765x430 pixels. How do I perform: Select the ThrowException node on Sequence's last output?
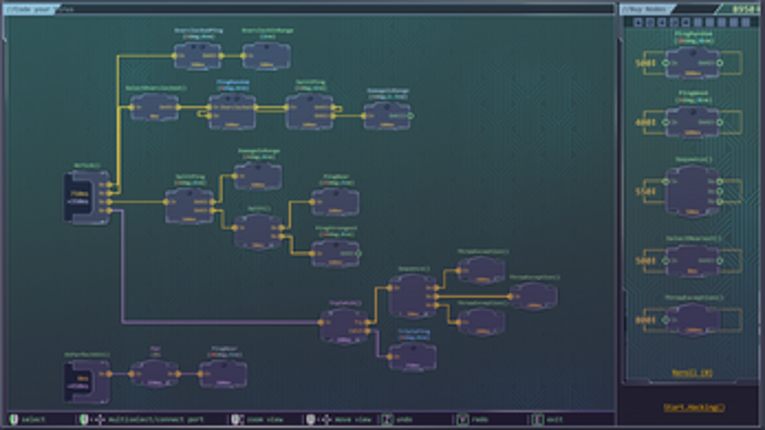pyautogui.click(x=482, y=322)
